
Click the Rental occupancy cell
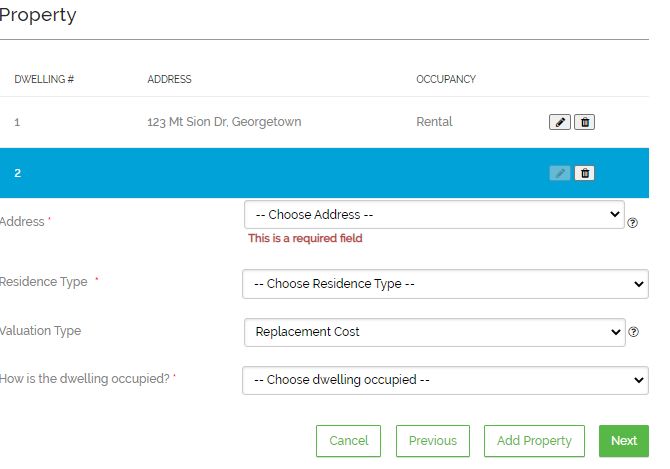tap(434, 122)
